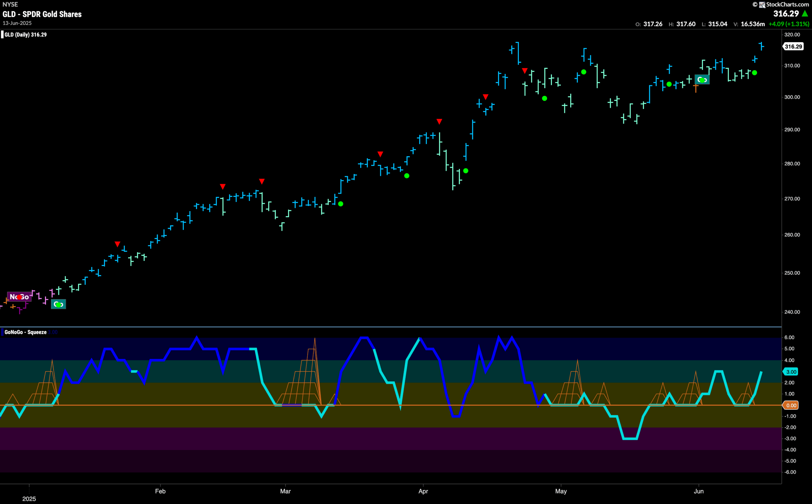Click the green up arrow beside 316.29
The image size is (812, 504).
coord(805,14)
